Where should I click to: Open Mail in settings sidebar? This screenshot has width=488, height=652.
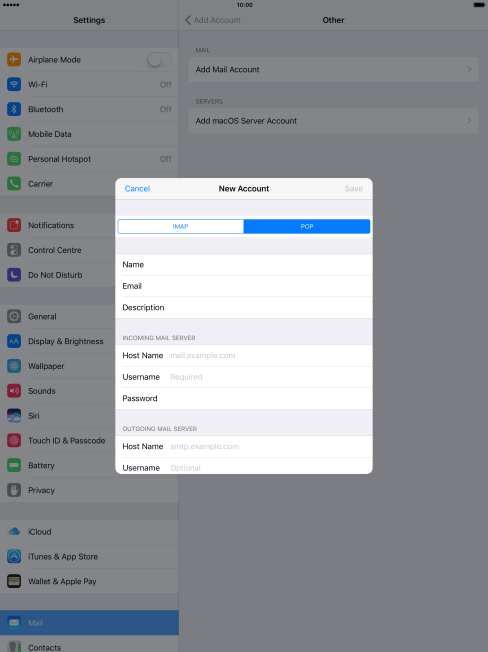point(89,622)
